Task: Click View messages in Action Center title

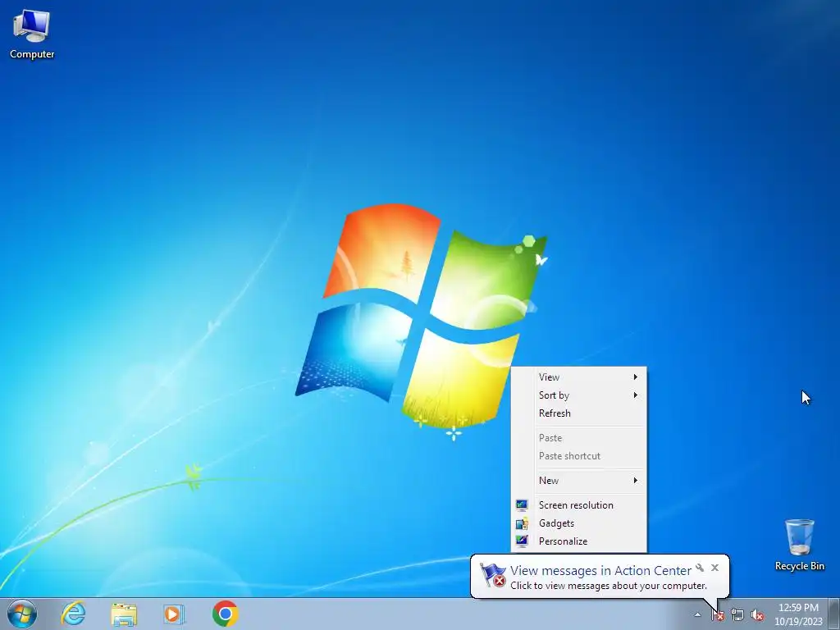Action: pyautogui.click(x=600, y=571)
